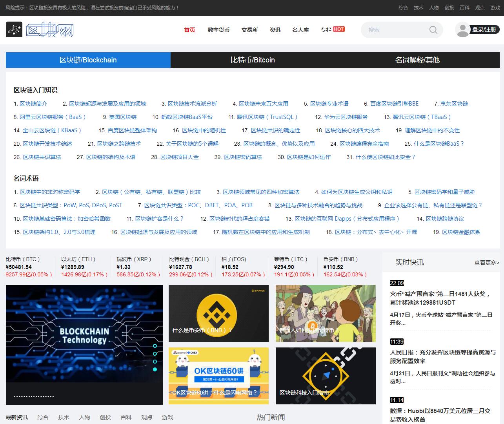Image resolution: width=504 pixels, height=424 pixels.
Task: Click the HOT badge next to 专栏
Action: [x=339, y=29]
